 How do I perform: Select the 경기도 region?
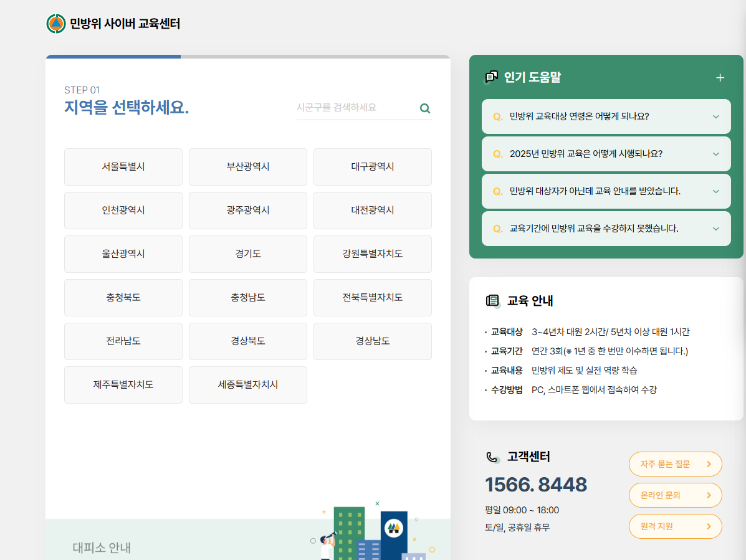pos(247,254)
